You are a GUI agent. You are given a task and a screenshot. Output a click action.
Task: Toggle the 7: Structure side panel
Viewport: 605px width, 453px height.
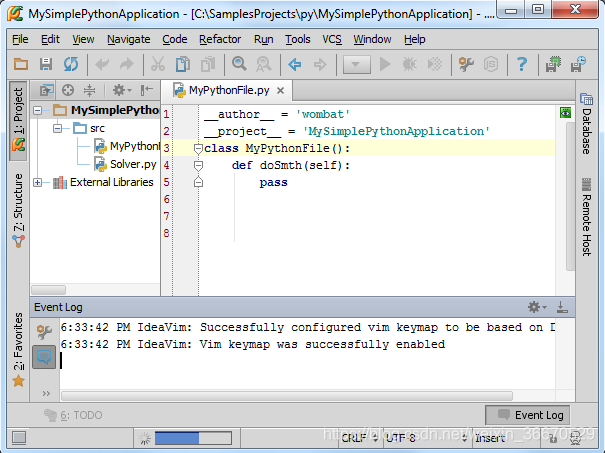point(18,210)
